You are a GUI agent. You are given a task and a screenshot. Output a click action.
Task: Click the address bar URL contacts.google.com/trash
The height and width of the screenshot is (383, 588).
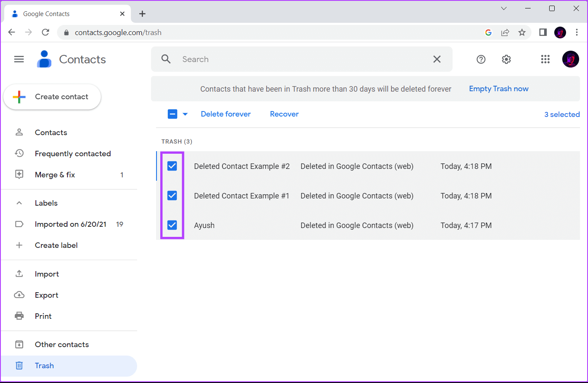pos(118,33)
